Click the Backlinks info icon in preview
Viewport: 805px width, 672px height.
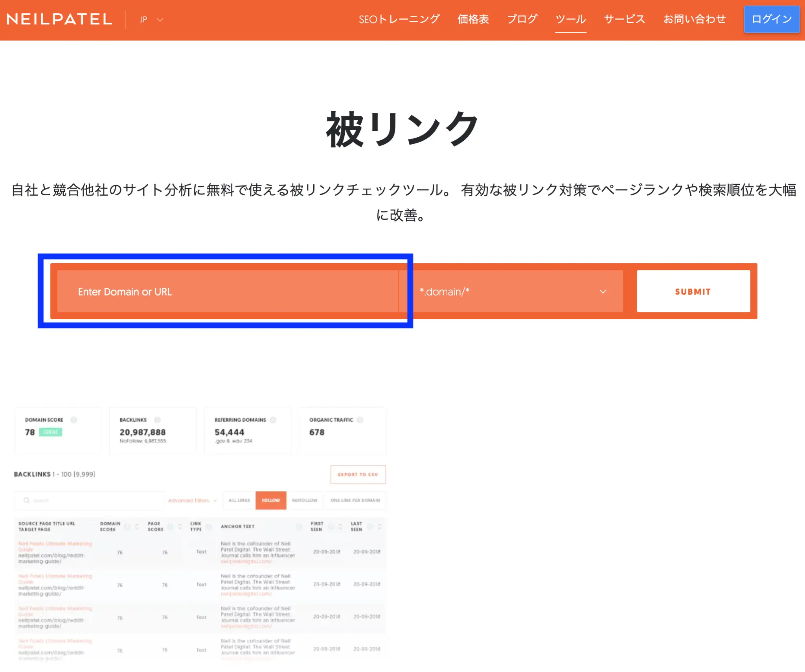[157, 420]
